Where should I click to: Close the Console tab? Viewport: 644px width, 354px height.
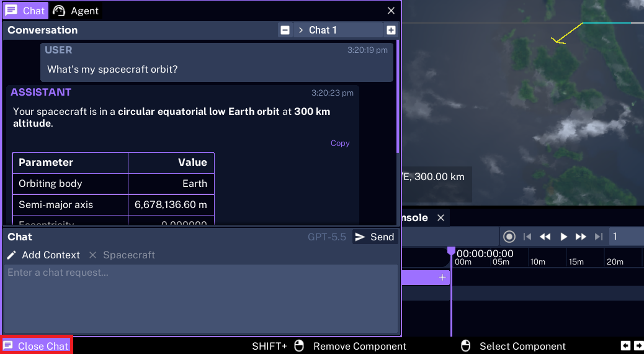tap(441, 217)
